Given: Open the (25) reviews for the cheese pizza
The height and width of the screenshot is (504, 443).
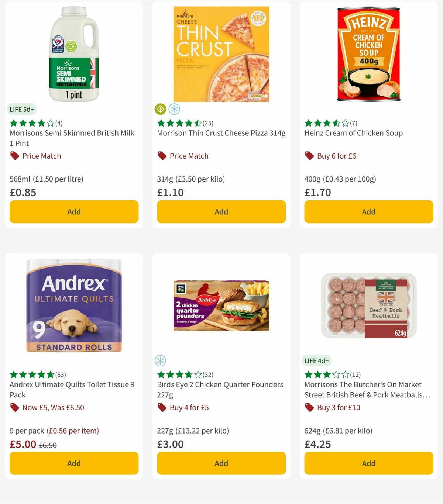Looking at the screenshot, I should tap(207, 123).
